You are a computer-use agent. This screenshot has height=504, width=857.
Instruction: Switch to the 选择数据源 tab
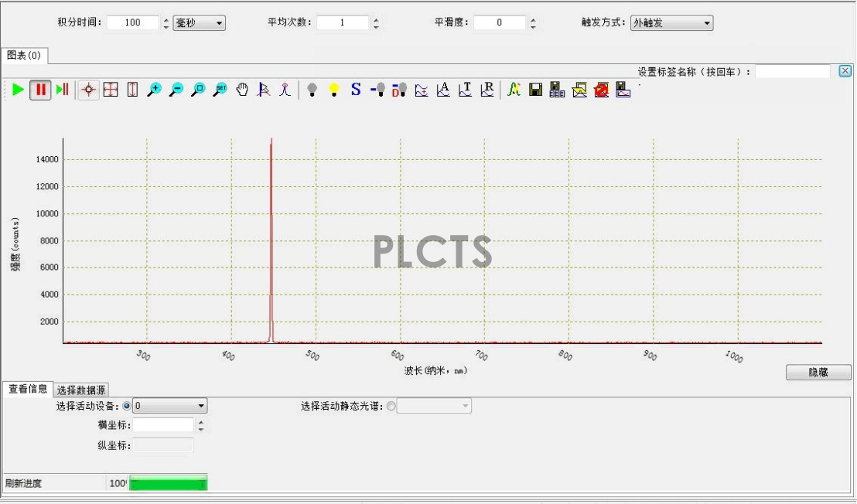(x=81, y=390)
